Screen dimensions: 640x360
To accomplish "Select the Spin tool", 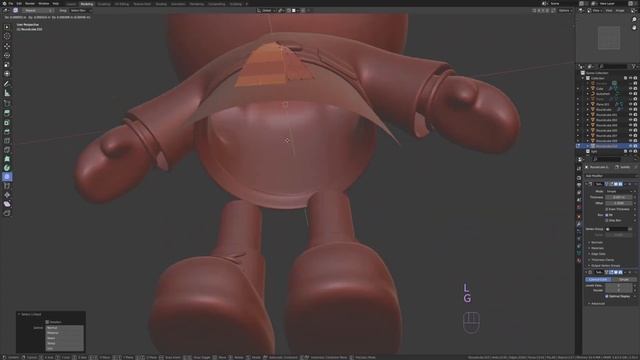I will coord(7,168).
